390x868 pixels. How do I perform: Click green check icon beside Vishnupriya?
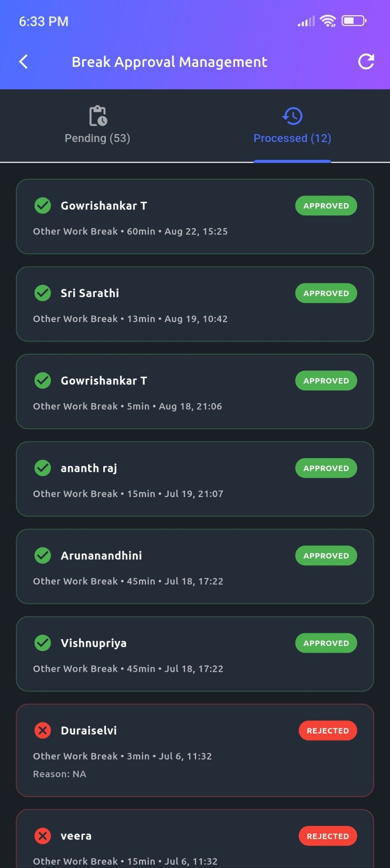coord(43,643)
